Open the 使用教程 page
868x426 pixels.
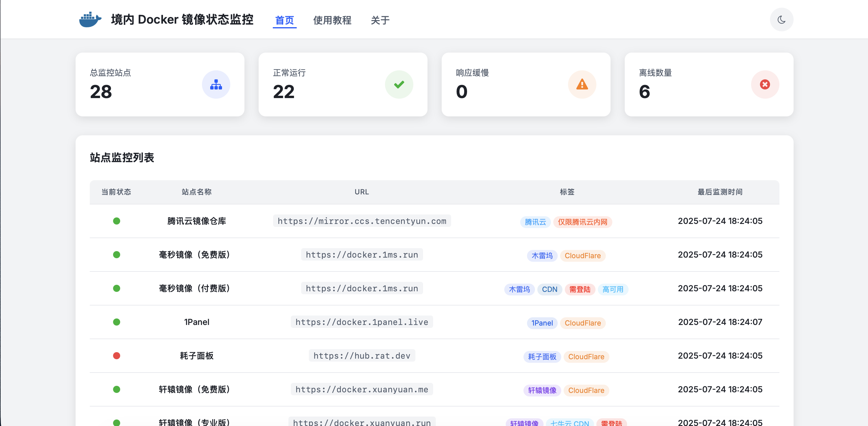click(x=332, y=20)
